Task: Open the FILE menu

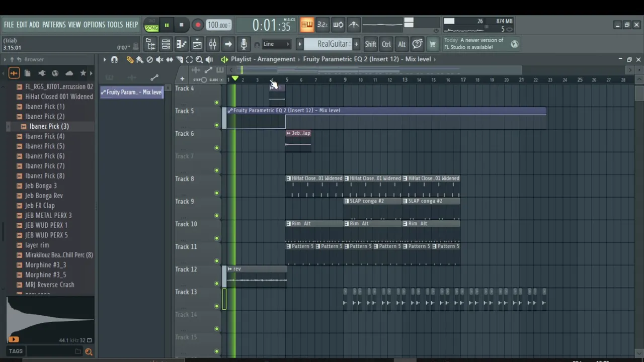Action: coord(9,25)
